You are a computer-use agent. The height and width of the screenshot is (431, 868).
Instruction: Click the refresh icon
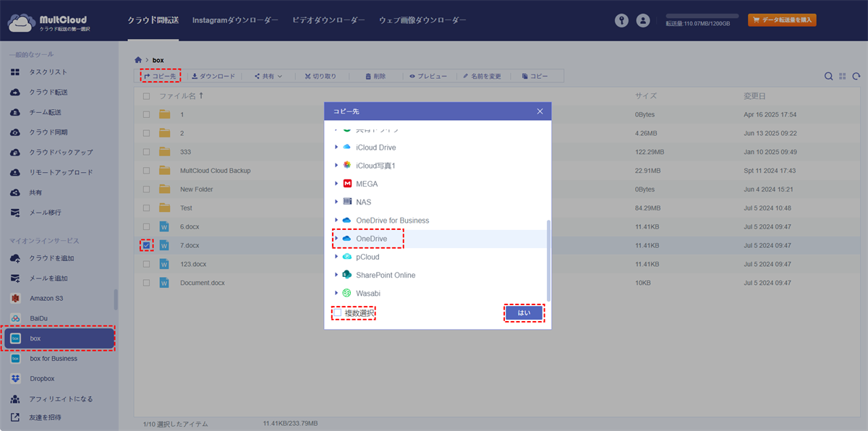[x=856, y=76]
